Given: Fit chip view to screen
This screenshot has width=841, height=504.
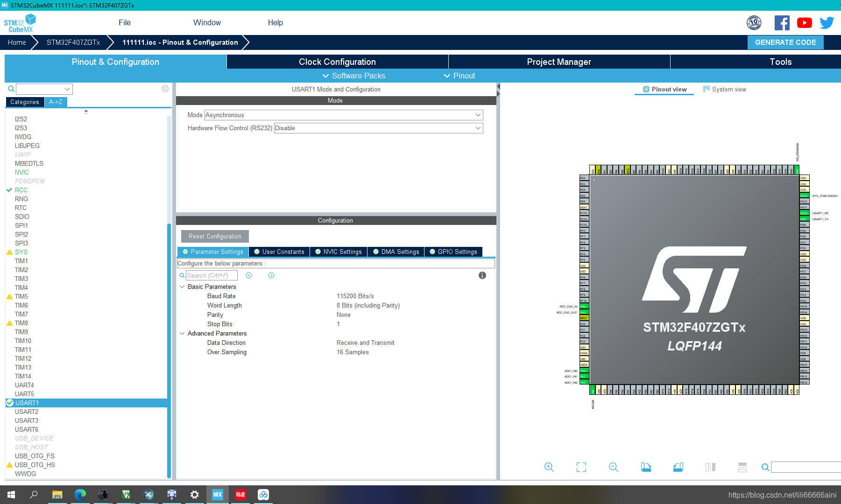Looking at the screenshot, I should (581, 467).
